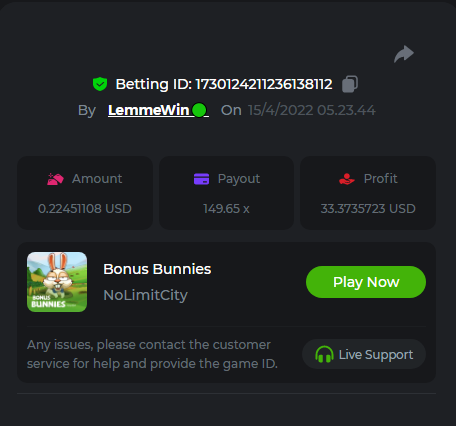456x426 pixels.
Task: Click the pink Amount icon
Action: (x=55, y=179)
